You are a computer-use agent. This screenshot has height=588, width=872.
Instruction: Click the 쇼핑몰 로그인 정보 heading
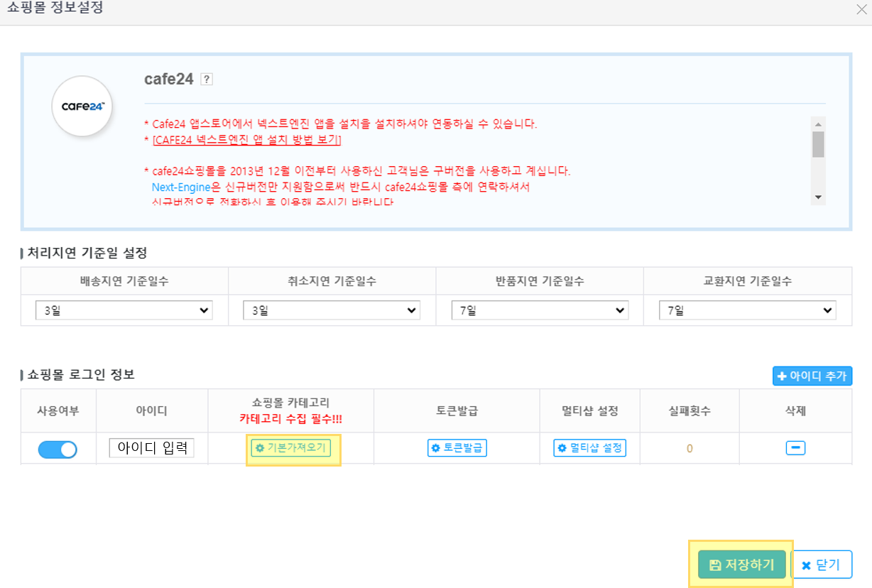pos(80,374)
